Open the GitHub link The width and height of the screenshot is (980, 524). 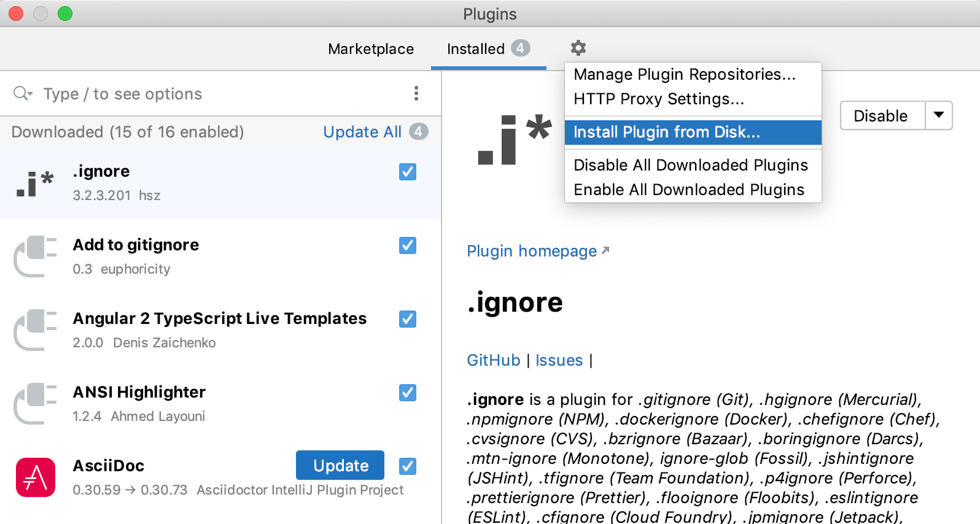coord(493,360)
